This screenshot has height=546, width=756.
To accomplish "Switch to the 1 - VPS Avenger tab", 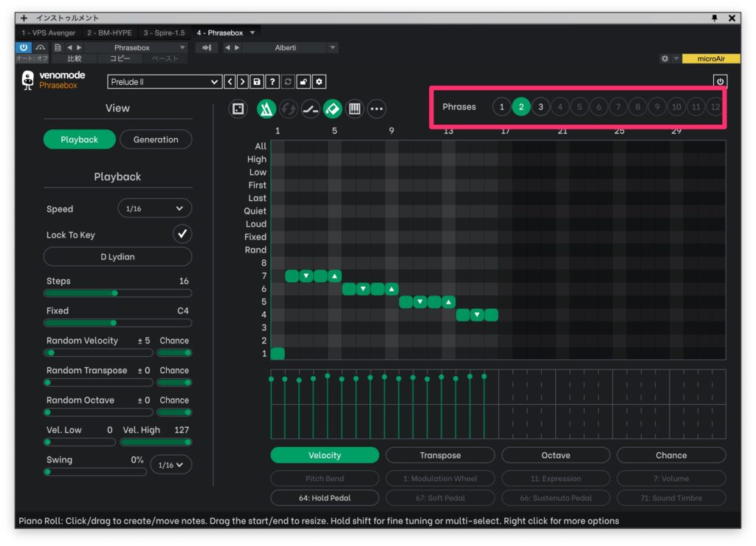I will click(48, 33).
